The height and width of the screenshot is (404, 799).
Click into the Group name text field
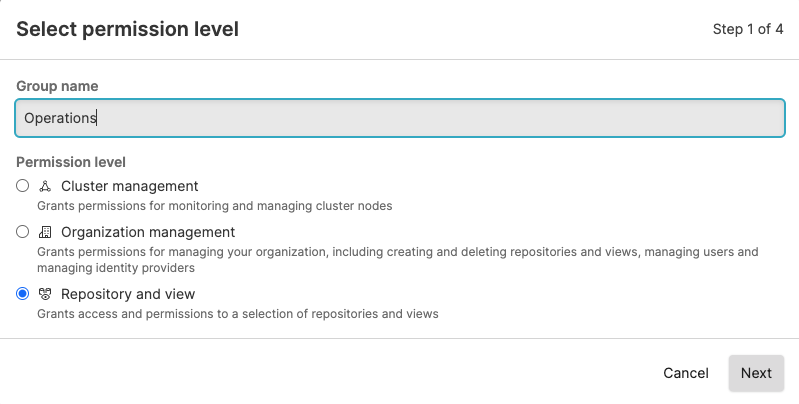click(400, 118)
